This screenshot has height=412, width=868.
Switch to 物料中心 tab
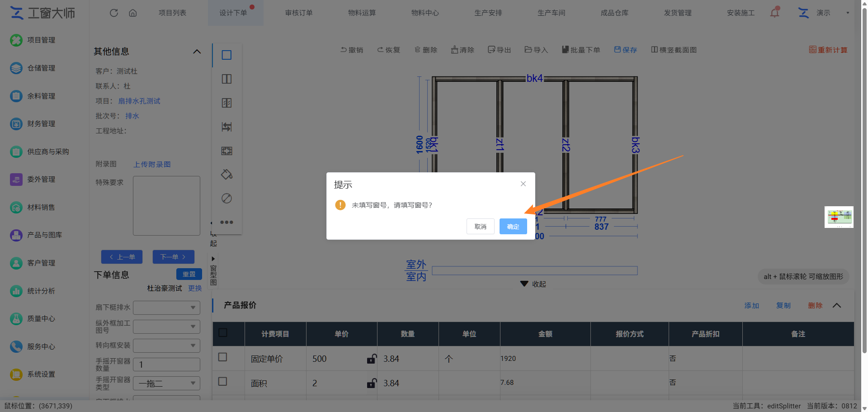tap(425, 13)
